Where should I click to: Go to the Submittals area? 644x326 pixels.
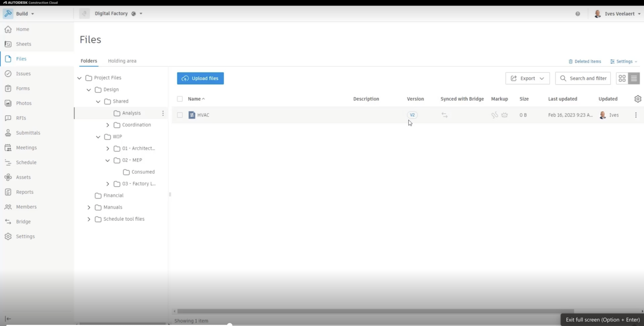[28, 133]
